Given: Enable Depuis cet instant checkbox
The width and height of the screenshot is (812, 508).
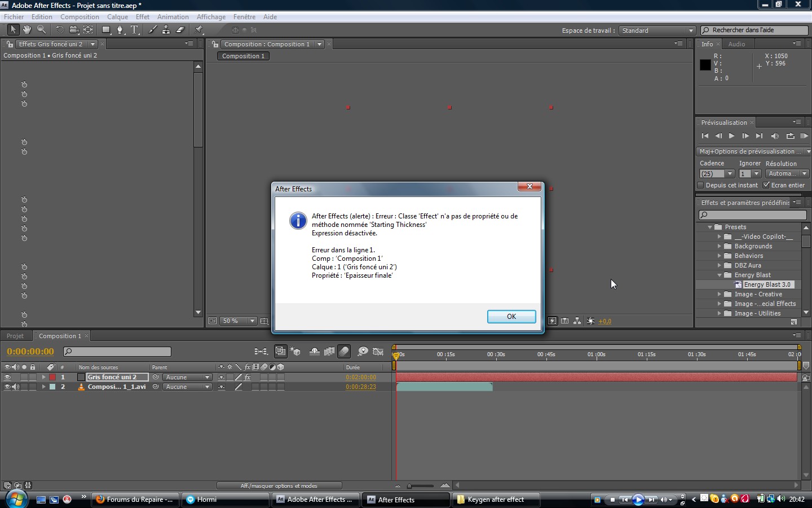Looking at the screenshot, I should pyautogui.click(x=700, y=185).
